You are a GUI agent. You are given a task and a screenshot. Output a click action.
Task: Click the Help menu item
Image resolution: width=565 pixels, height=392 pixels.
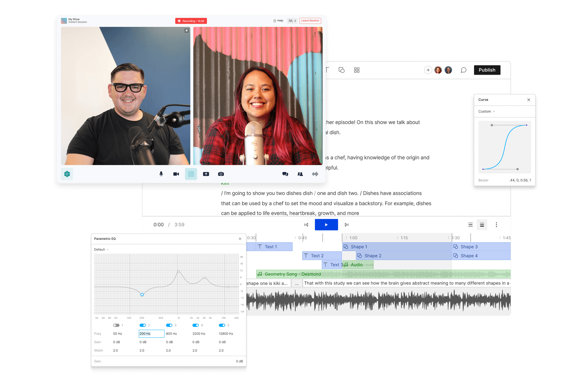click(278, 21)
